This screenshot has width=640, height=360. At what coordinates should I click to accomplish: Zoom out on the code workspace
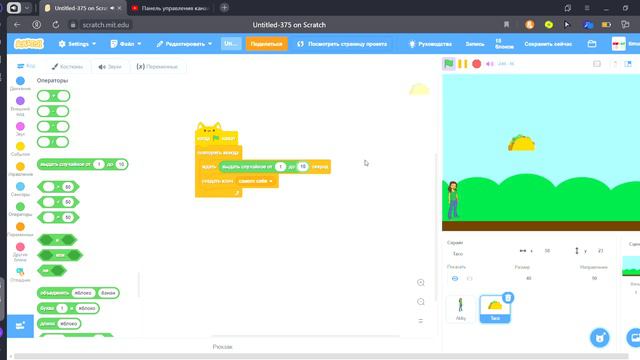click(421, 302)
